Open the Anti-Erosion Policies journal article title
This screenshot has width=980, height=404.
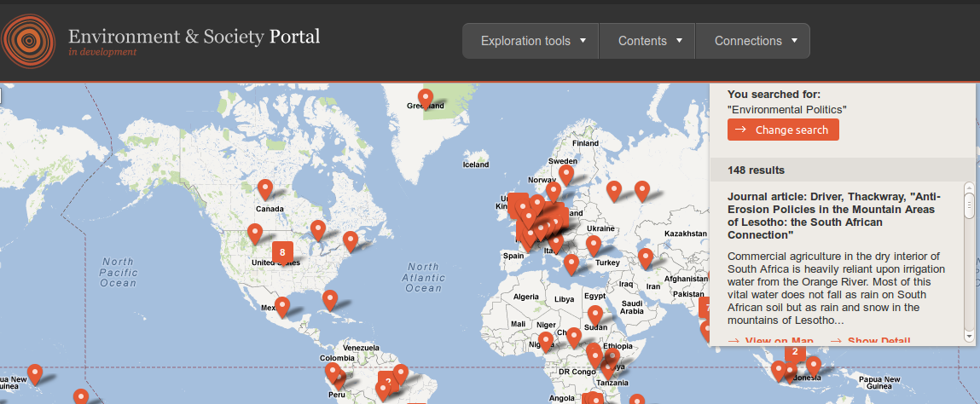pyautogui.click(x=833, y=215)
